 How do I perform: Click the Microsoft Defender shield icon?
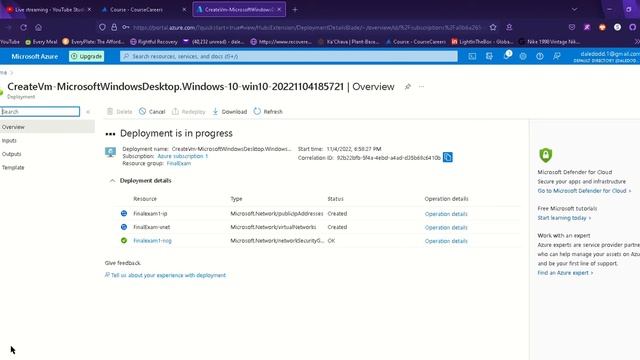[545, 155]
